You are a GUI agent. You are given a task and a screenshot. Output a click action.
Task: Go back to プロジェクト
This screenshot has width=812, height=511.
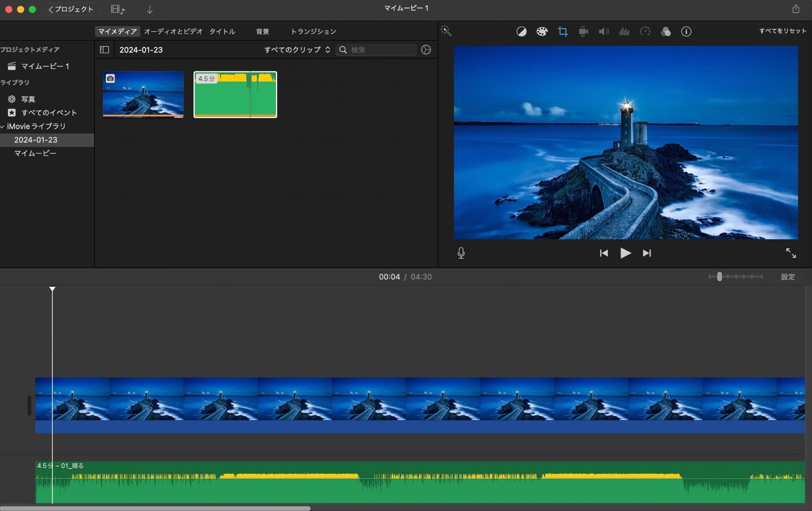pyautogui.click(x=71, y=9)
